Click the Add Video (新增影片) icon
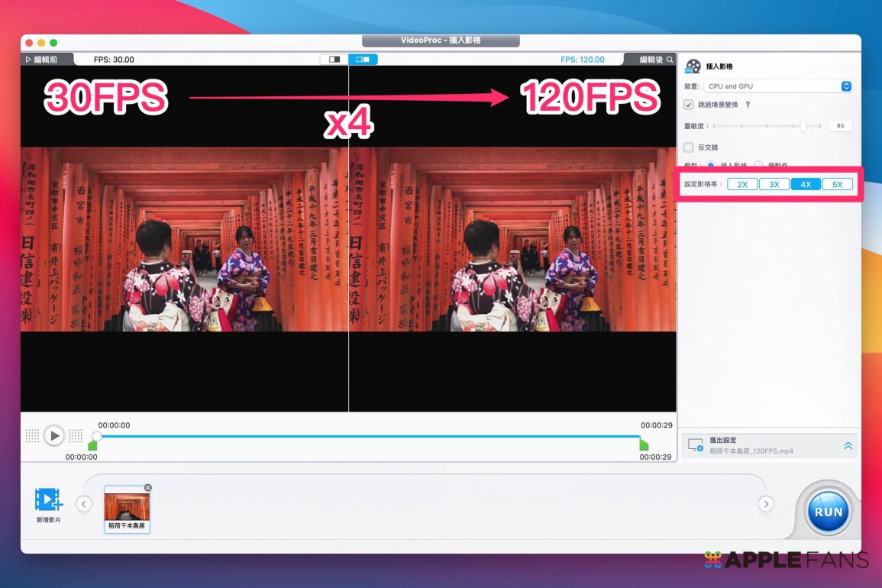Viewport: 882px width, 588px height. (x=48, y=500)
